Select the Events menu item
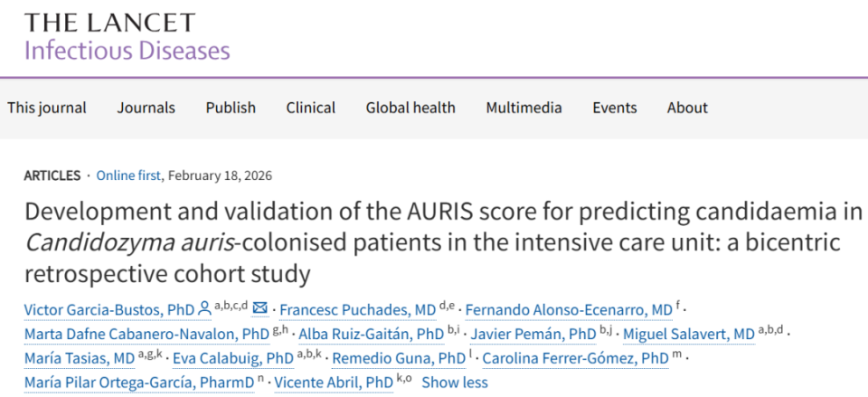Viewport: 868px width, 397px height. click(615, 108)
